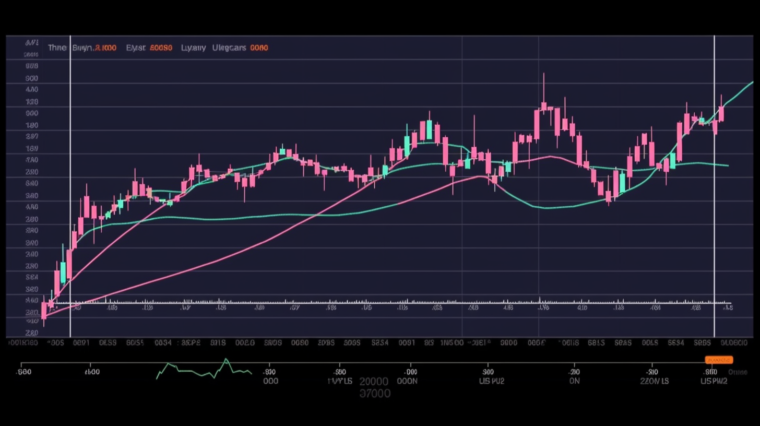
Task: Click the rising teal line's end at the right edge
Action: coord(750,83)
